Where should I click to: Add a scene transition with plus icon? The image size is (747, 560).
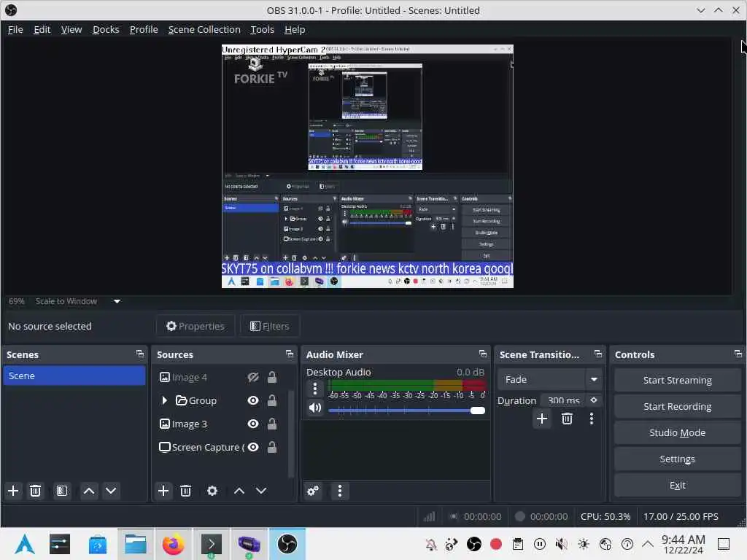click(x=542, y=419)
